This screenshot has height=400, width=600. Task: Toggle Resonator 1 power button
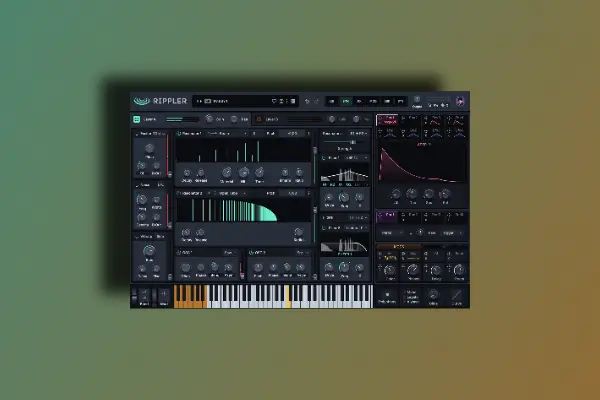(179, 134)
